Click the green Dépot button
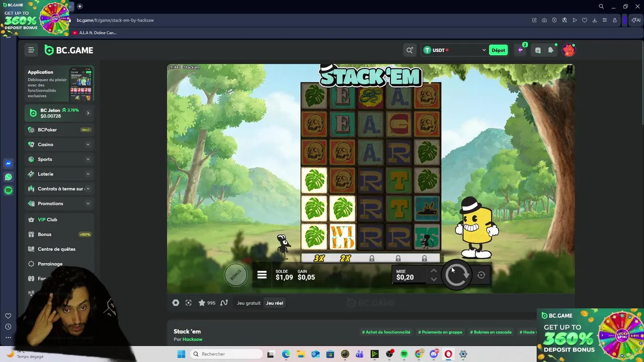 click(x=499, y=50)
